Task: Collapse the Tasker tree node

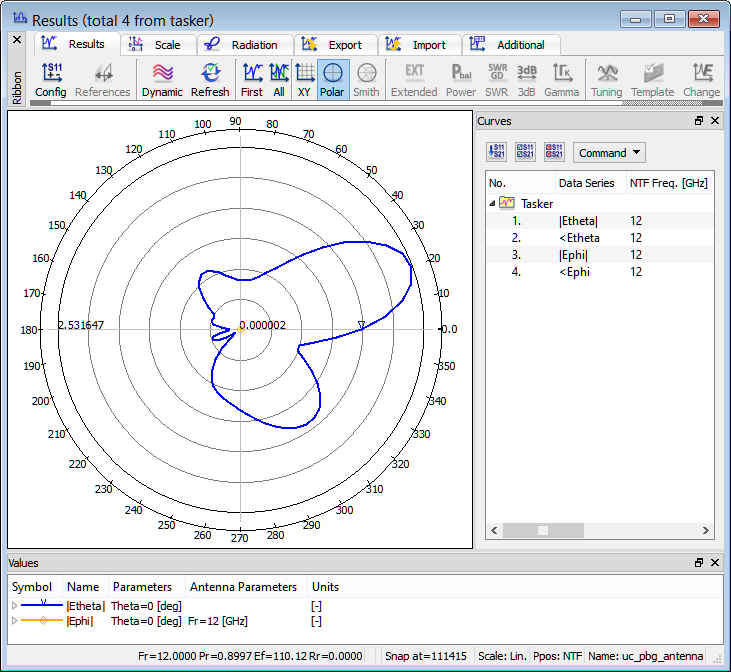Action: coord(492,203)
